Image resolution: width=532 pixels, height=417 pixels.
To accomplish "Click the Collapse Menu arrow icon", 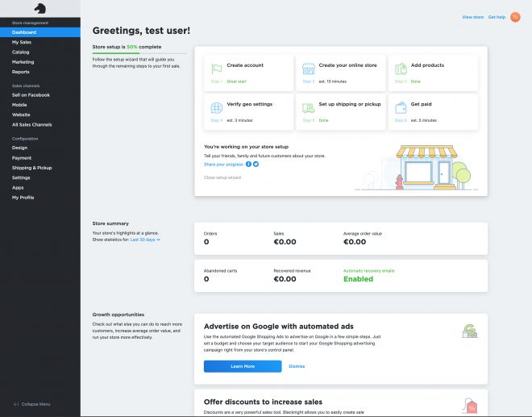I will [16, 404].
